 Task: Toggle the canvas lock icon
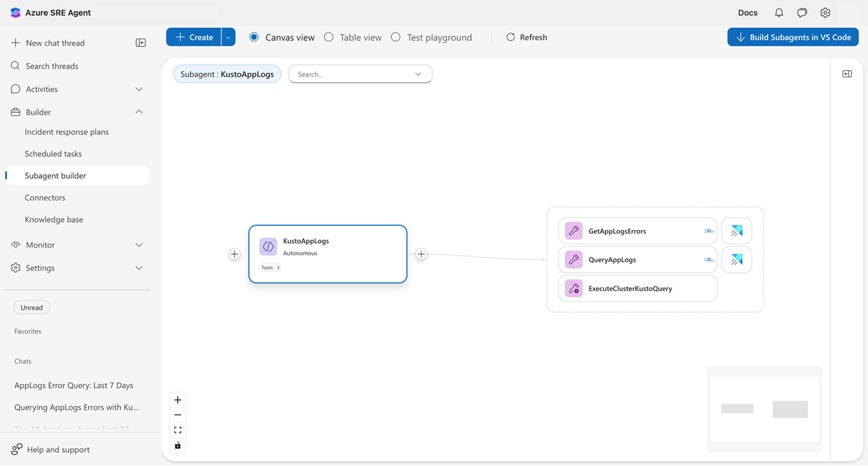pyautogui.click(x=178, y=445)
